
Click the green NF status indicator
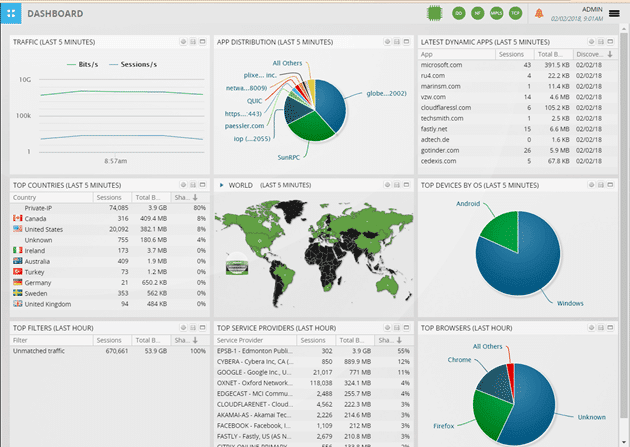coord(477,13)
